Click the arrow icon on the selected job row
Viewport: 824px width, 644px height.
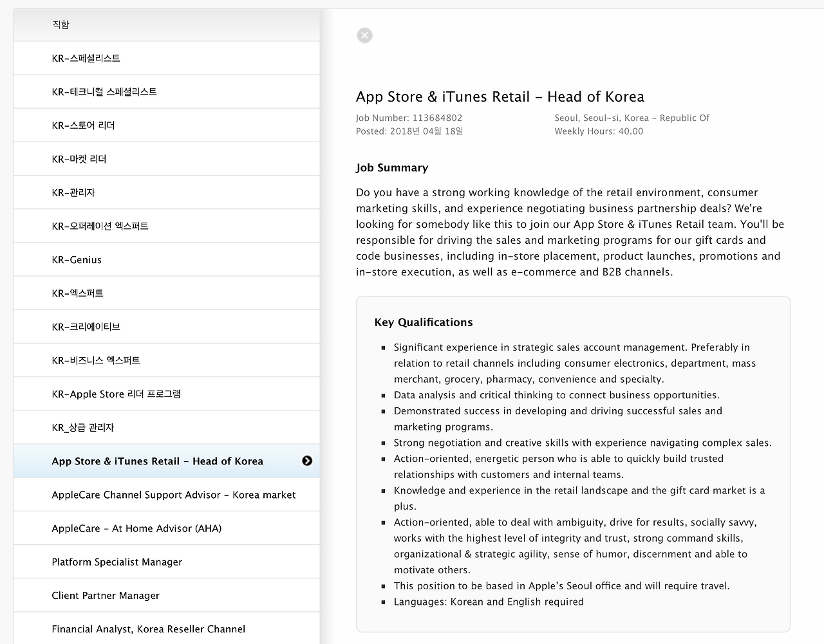pyautogui.click(x=307, y=461)
